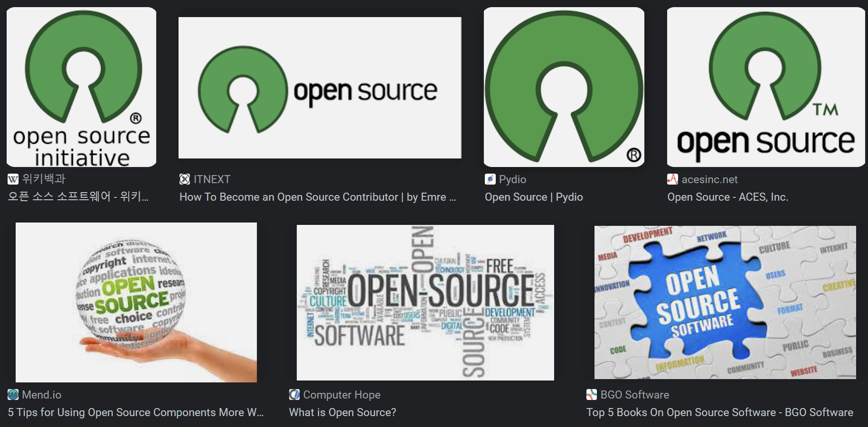Click the 'Pydio' source name
868x427 pixels.
512,179
